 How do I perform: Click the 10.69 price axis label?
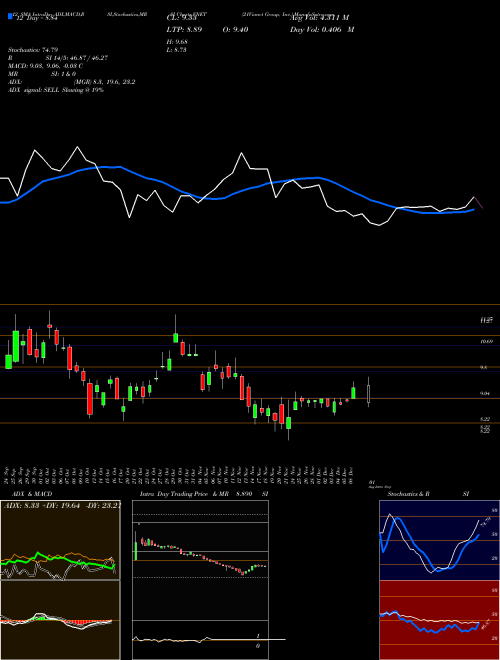tap(487, 342)
